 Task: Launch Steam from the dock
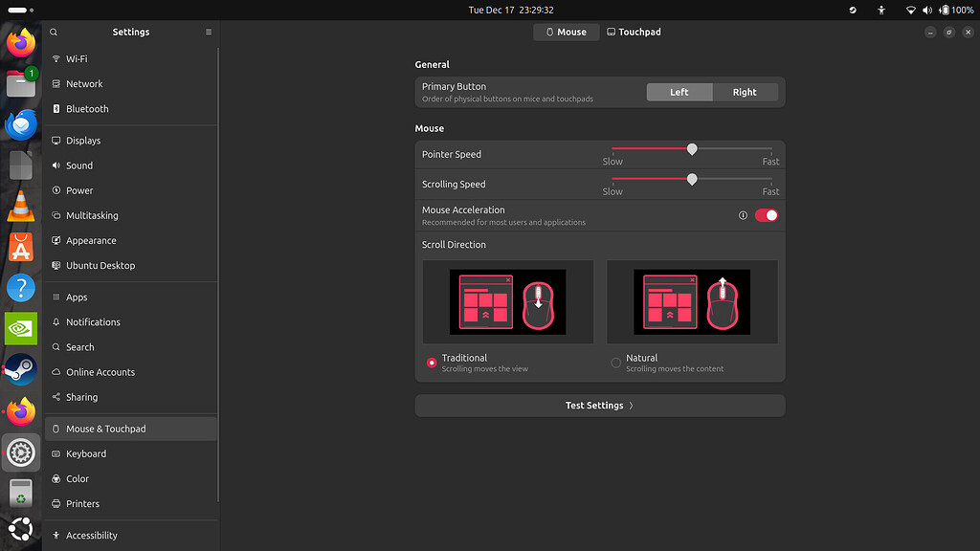[x=20, y=368]
